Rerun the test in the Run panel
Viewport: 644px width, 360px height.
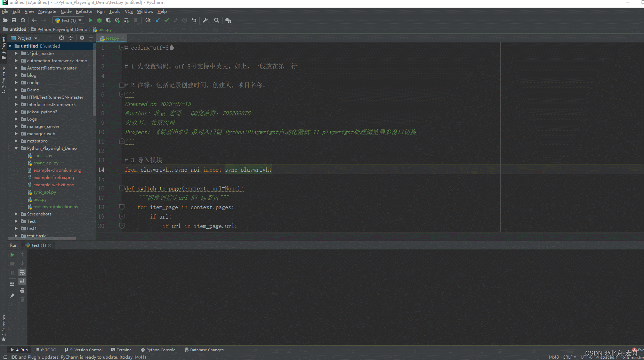(x=12, y=255)
